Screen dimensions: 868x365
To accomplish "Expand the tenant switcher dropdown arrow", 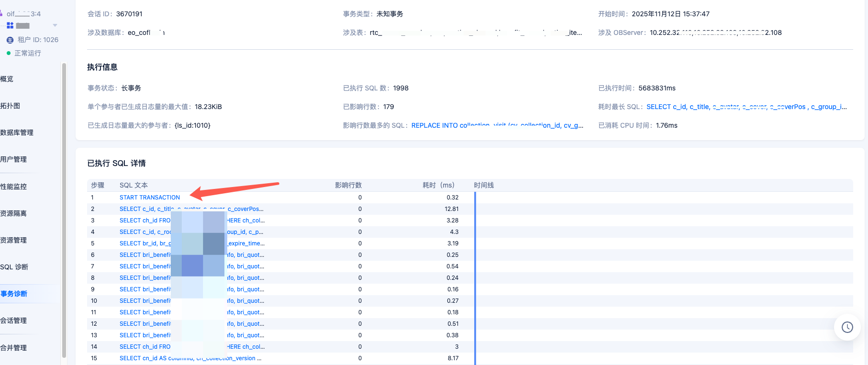I will coord(55,25).
